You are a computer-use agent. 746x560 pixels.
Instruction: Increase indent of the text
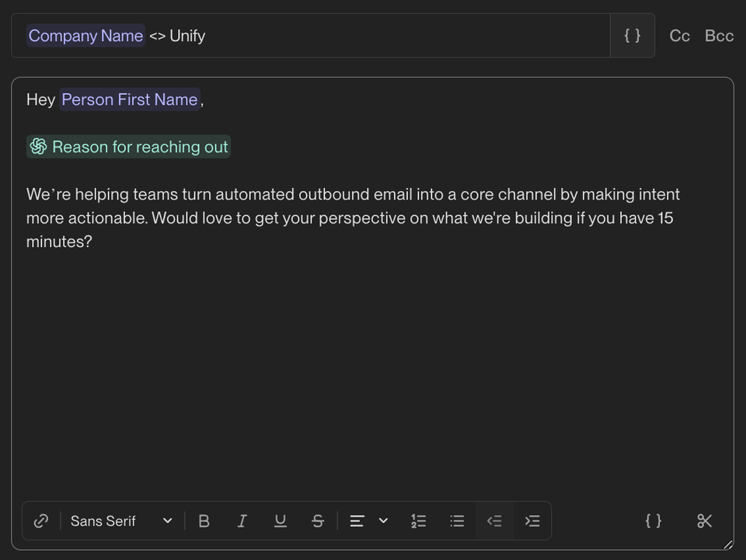[532, 521]
